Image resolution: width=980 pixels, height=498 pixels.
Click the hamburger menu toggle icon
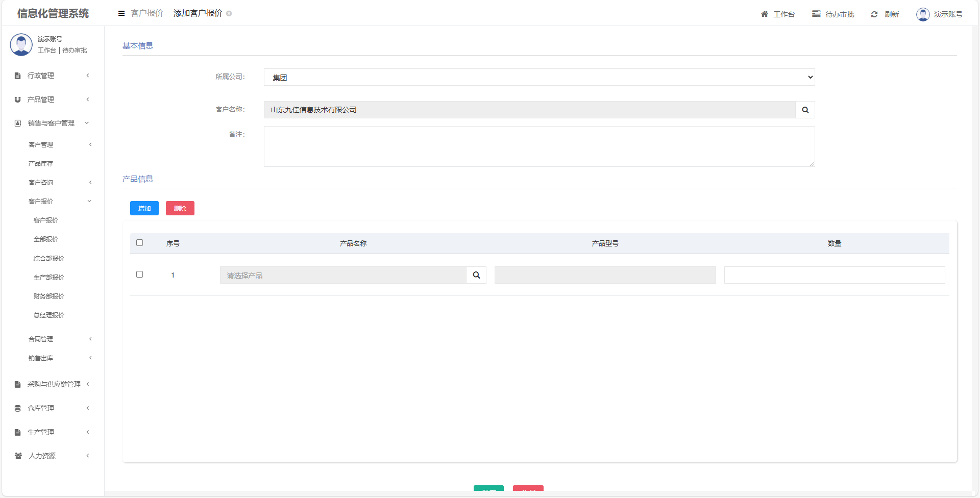coord(121,14)
